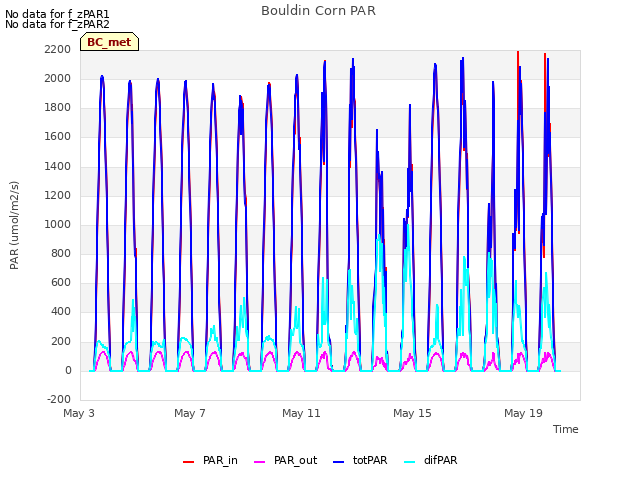Toggle the PAR_out legend entry
The height and width of the screenshot is (480, 640).
285,460
